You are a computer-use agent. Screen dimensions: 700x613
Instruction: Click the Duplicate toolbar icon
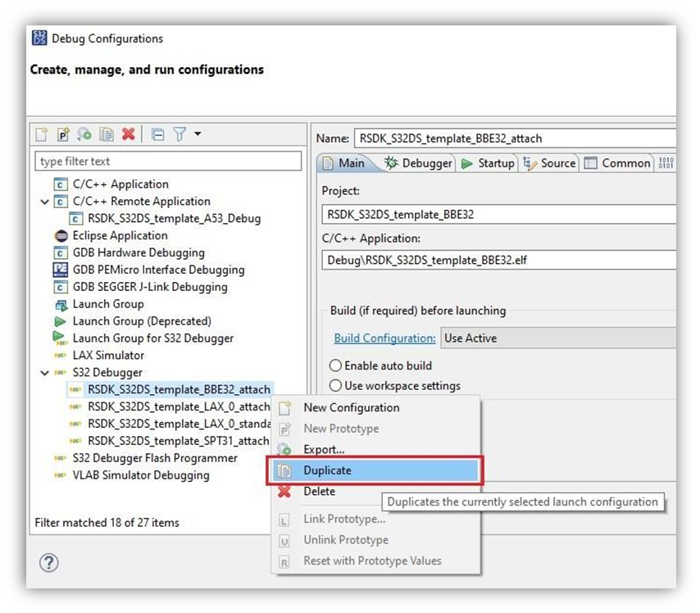(106, 133)
